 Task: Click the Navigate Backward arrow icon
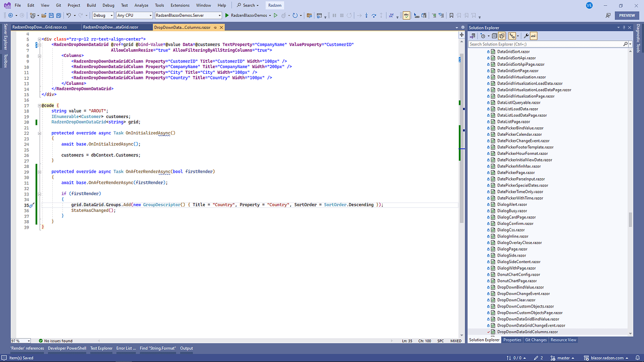(10, 15)
